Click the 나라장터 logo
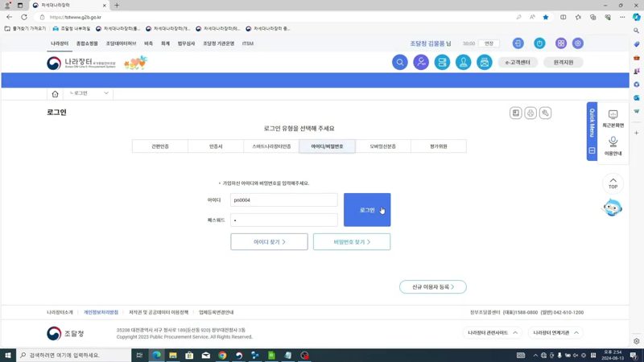 (x=81, y=64)
